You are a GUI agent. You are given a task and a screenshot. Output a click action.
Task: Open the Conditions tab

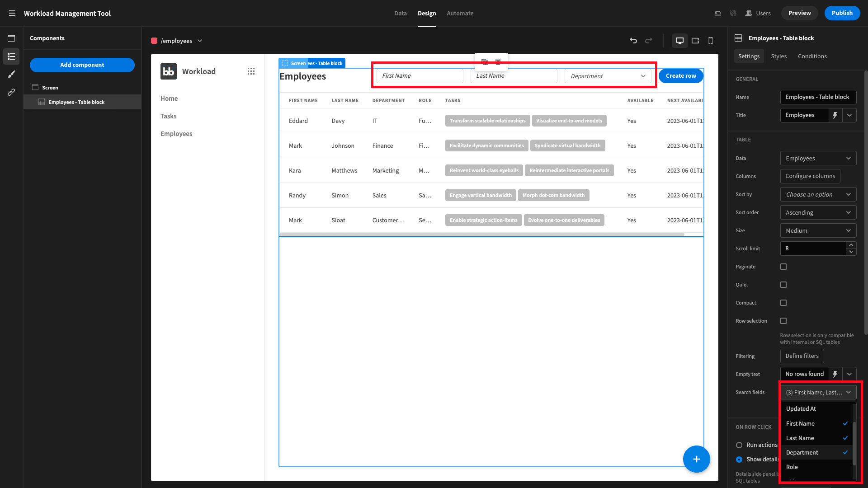coord(812,56)
